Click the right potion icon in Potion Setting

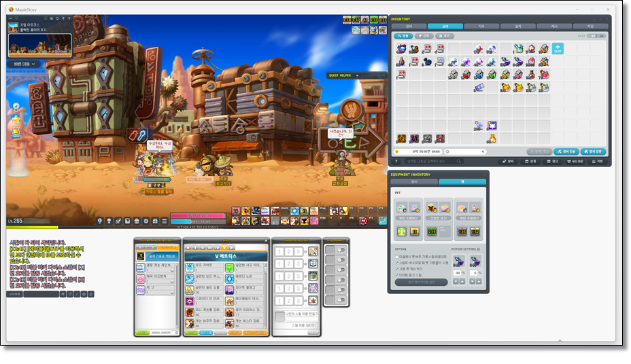[475, 261]
